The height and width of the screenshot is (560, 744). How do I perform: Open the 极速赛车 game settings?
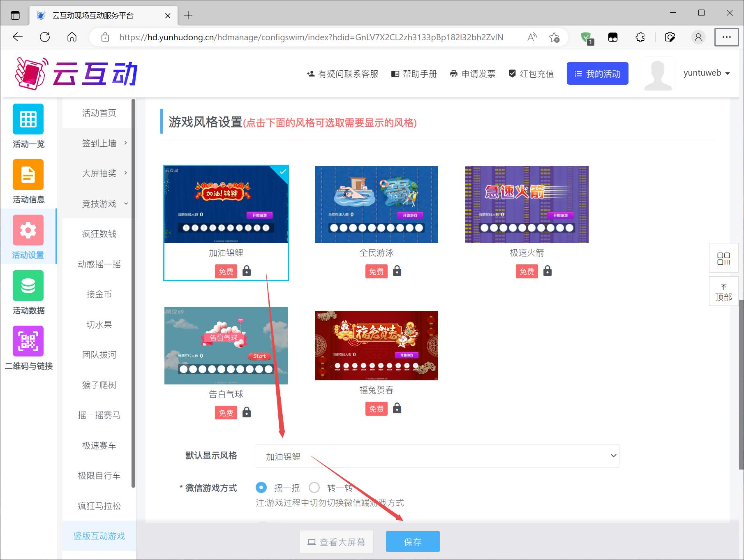pyautogui.click(x=99, y=445)
